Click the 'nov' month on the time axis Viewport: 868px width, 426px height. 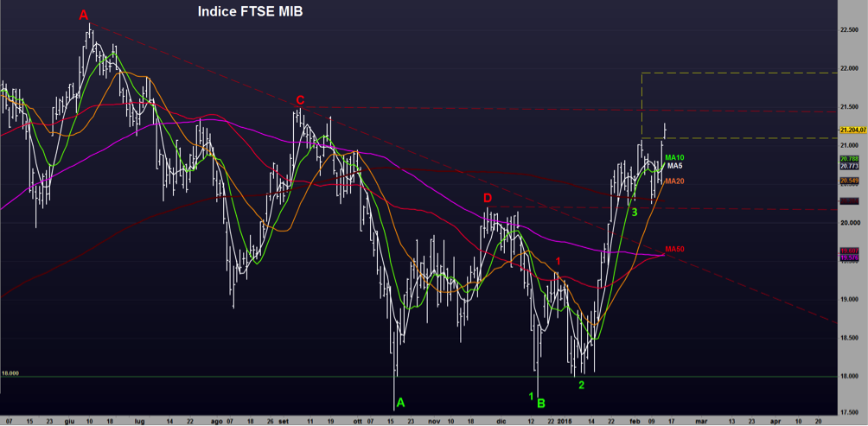coord(435,421)
